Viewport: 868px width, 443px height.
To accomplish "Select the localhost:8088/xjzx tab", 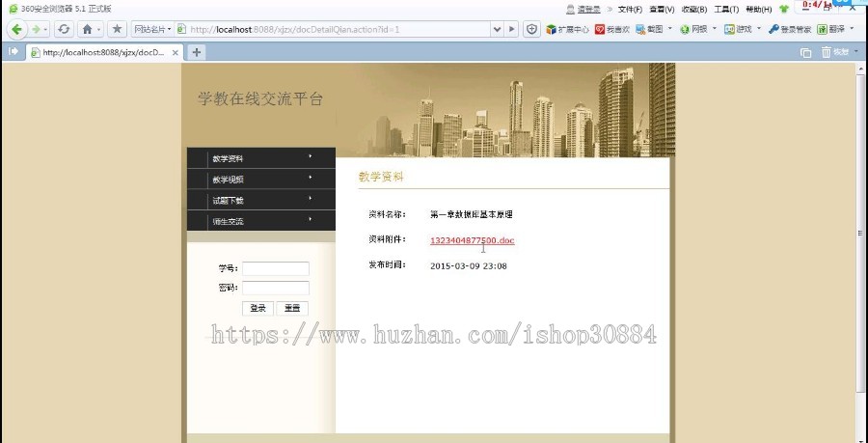I will pos(105,53).
